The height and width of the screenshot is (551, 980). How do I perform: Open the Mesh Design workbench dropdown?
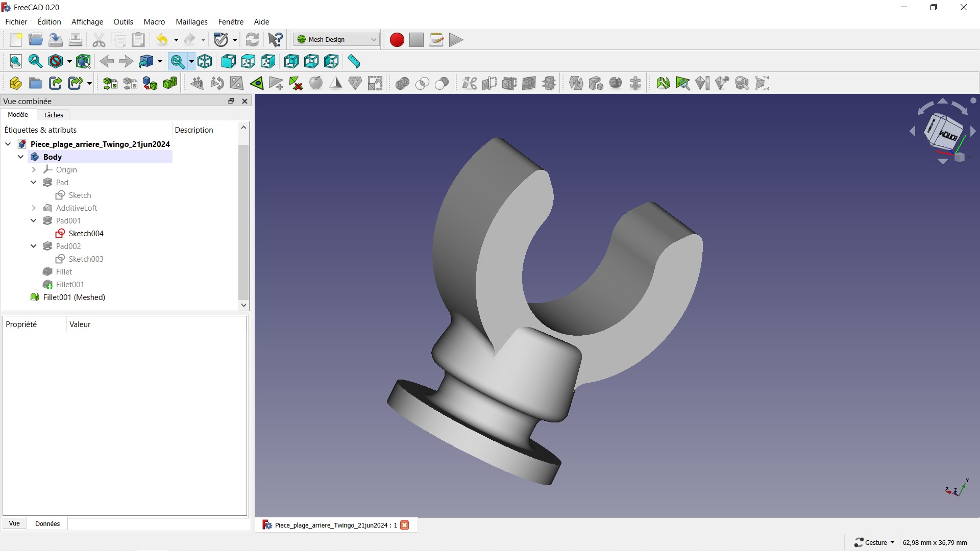click(336, 40)
